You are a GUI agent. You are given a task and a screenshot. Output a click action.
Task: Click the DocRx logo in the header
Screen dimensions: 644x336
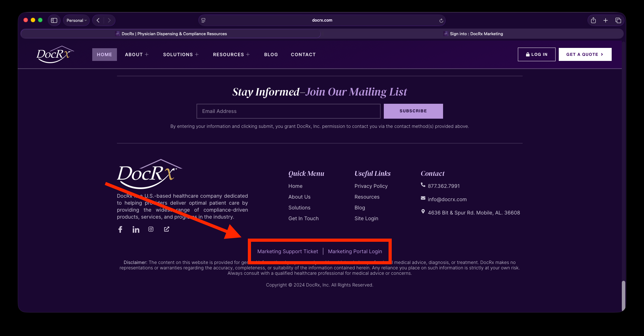[x=55, y=55]
